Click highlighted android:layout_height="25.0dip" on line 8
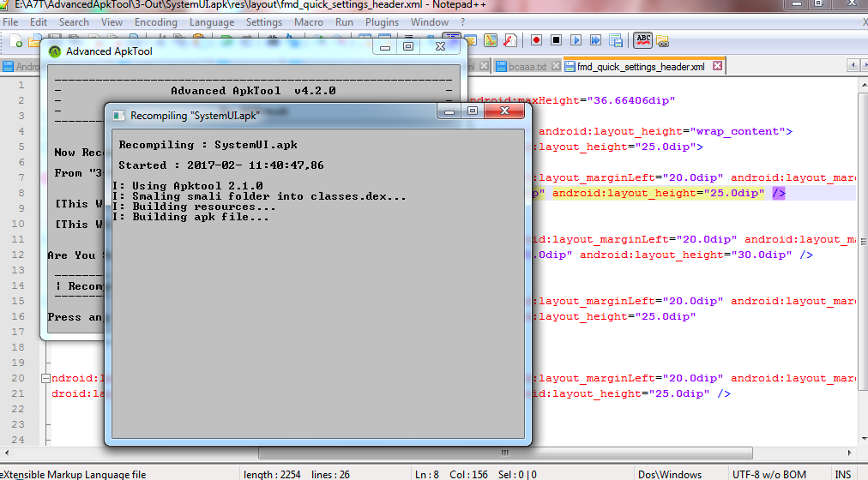 click(x=658, y=193)
